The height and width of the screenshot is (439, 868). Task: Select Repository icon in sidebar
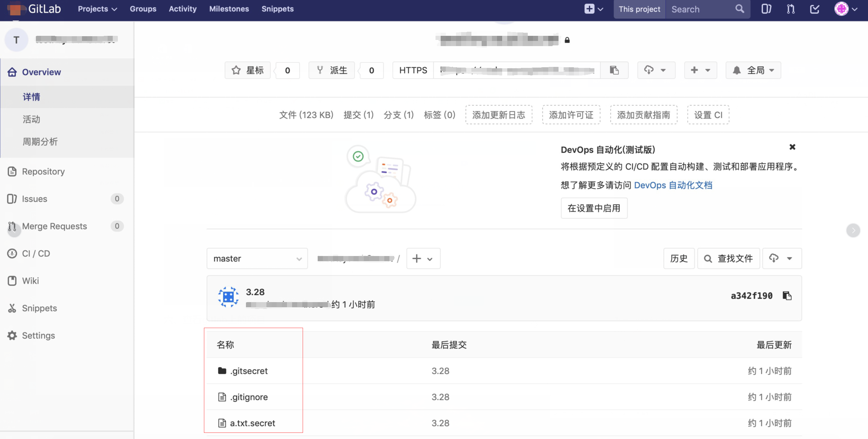12,171
